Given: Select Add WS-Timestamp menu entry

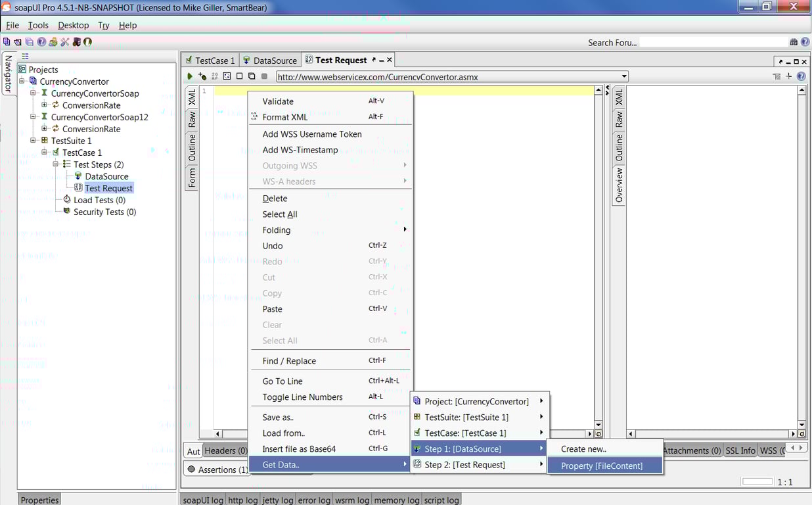Looking at the screenshot, I should coord(330,150).
